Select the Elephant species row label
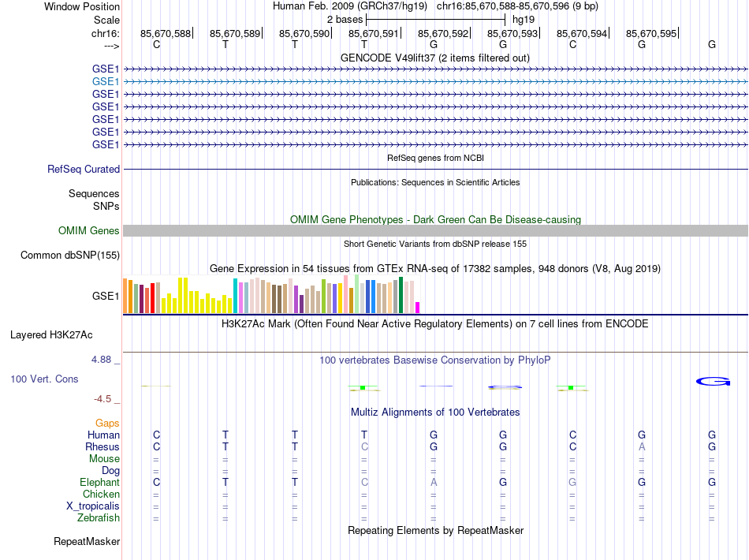749x560 pixels. coord(99,482)
